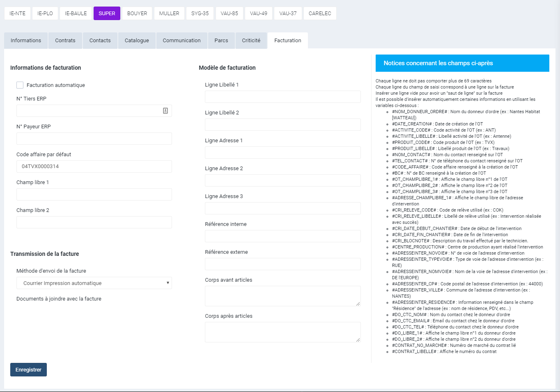Click the Ligne Adresse 3 input
560x392 pixels.
pos(282,208)
